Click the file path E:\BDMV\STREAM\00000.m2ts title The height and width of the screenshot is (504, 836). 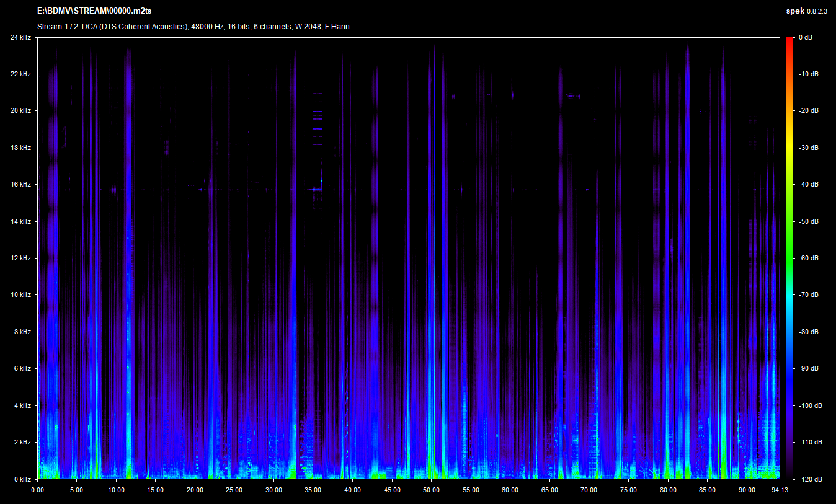pos(94,11)
